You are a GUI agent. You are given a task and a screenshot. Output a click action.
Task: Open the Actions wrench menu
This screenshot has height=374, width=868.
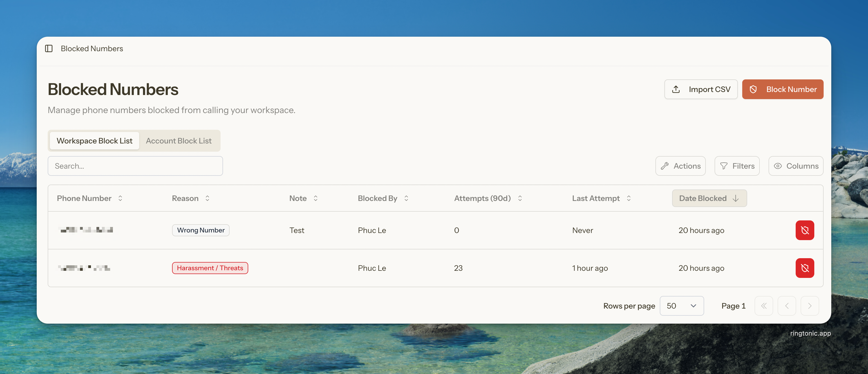[680, 166]
